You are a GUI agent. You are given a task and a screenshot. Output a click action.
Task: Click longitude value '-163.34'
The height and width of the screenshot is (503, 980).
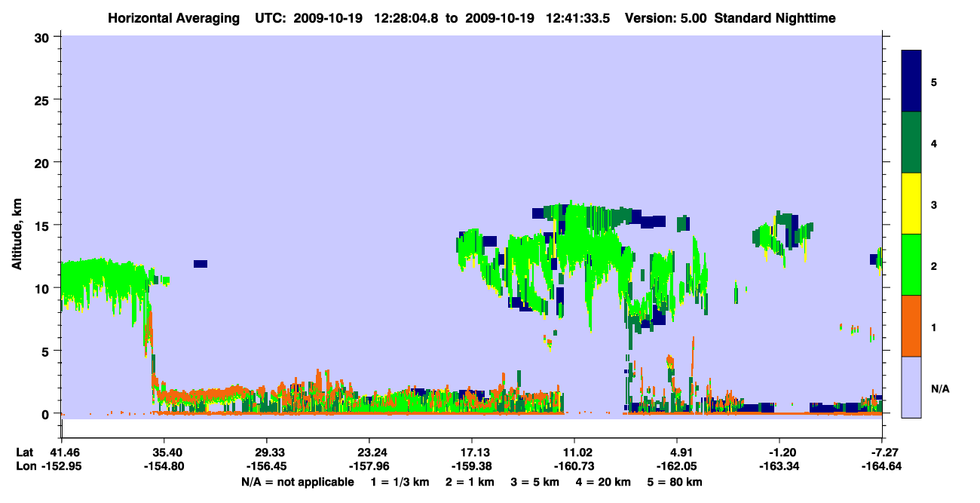click(779, 467)
